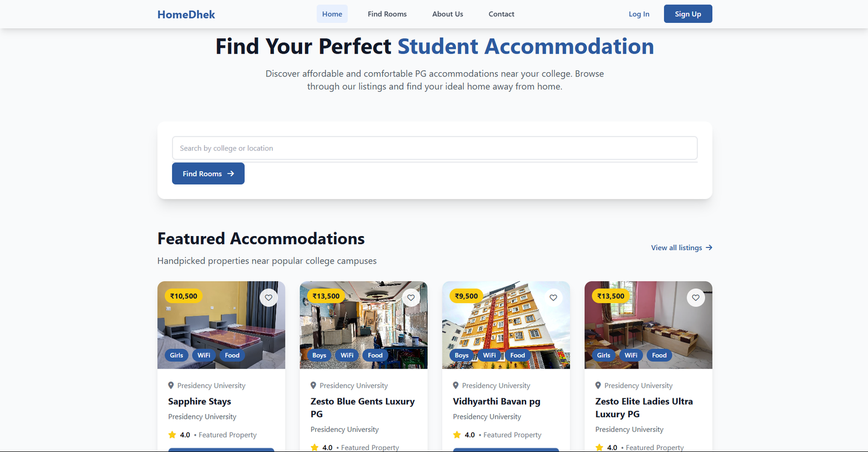Click the location pin icon on Sapphire Stays
The image size is (868, 452).
171,385
